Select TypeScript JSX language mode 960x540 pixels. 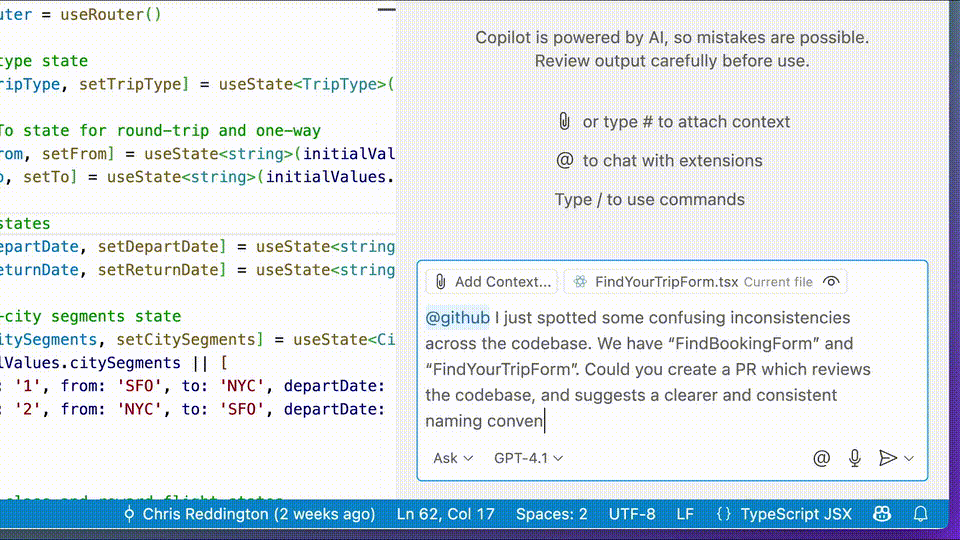[796, 514]
